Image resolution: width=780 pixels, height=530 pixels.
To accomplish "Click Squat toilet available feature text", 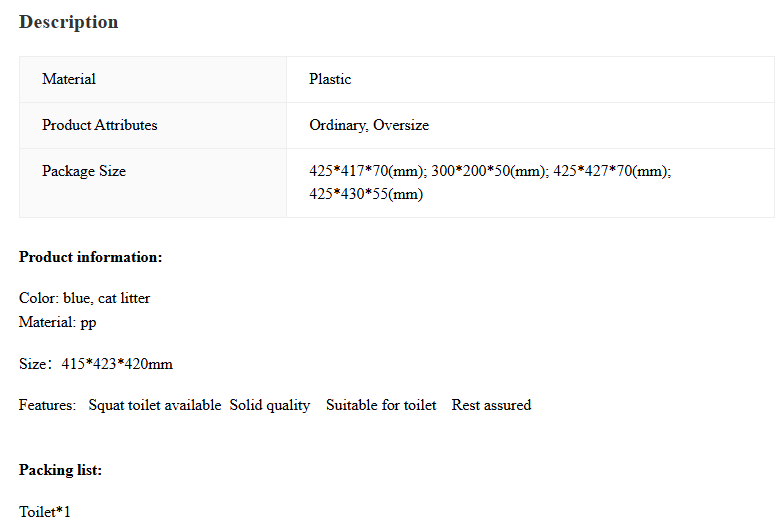I will pos(155,405).
